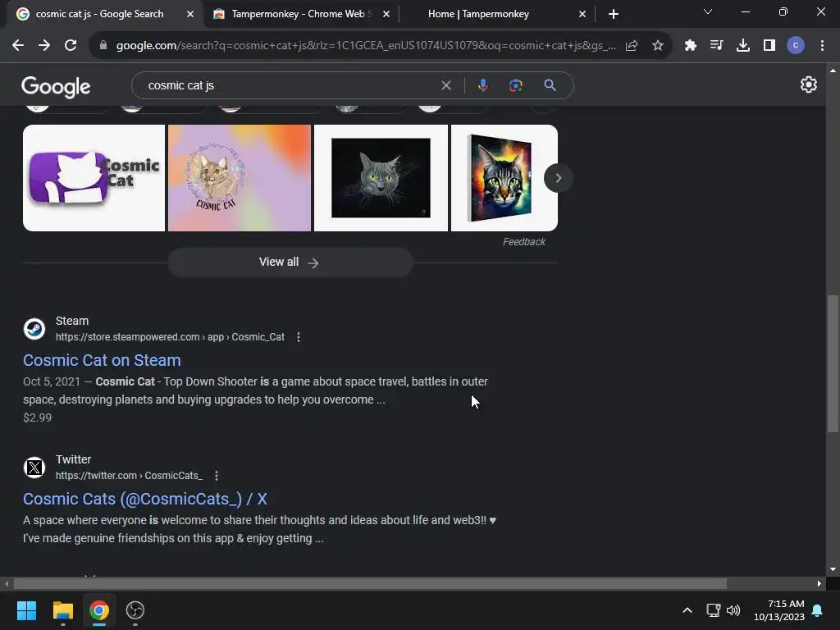
Task: Switch to OBS Studio on taskbar
Action: (135, 610)
